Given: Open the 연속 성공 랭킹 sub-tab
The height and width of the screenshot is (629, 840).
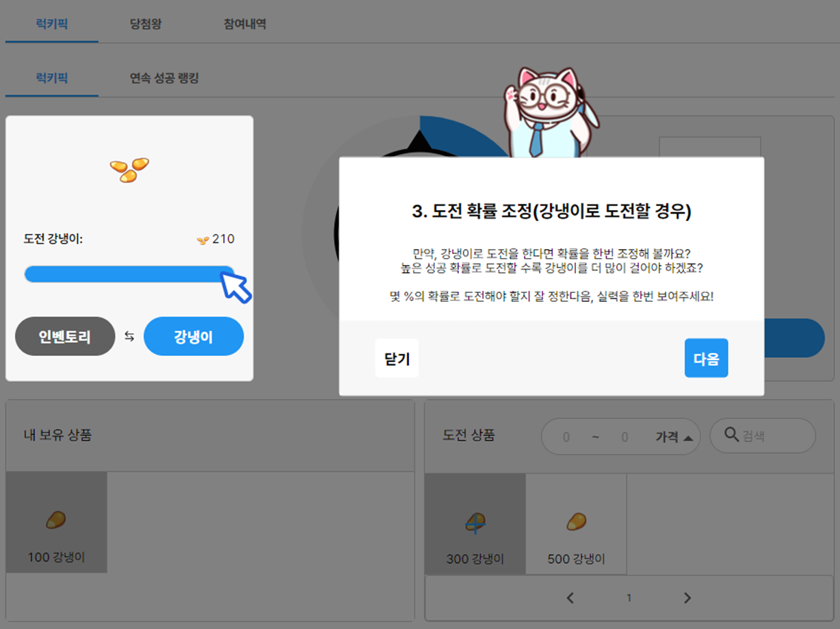Looking at the screenshot, I should [164, 78].
